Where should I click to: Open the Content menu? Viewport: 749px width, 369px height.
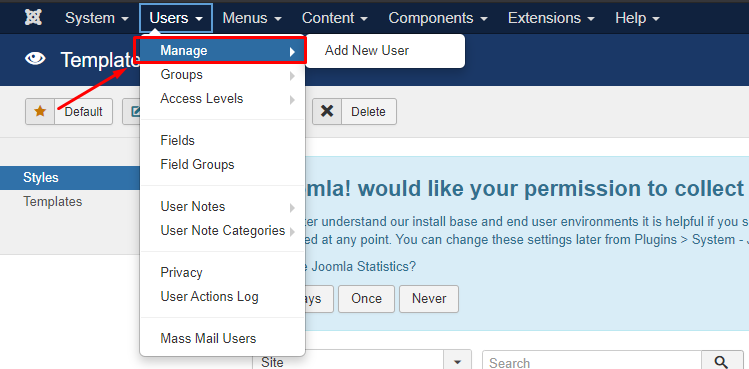(335, 18)
